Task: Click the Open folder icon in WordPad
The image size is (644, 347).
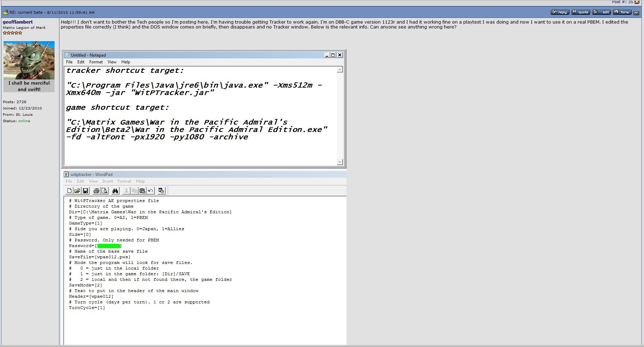Action: [x=77, y=191]
